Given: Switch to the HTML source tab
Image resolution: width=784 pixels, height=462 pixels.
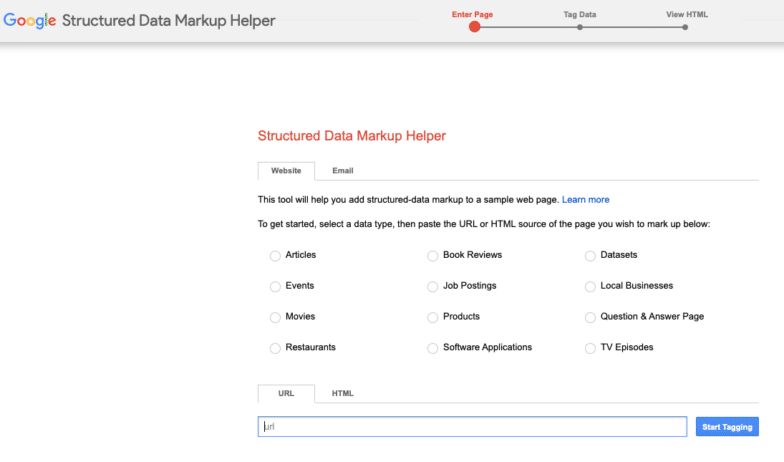Looking at the screenshot, I should tap(342, 394).
